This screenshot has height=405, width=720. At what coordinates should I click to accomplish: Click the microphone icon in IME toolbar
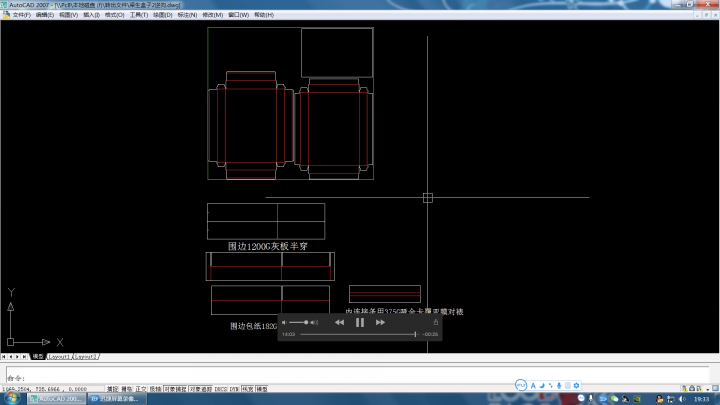pyautogui.click(x=559, y=385)
